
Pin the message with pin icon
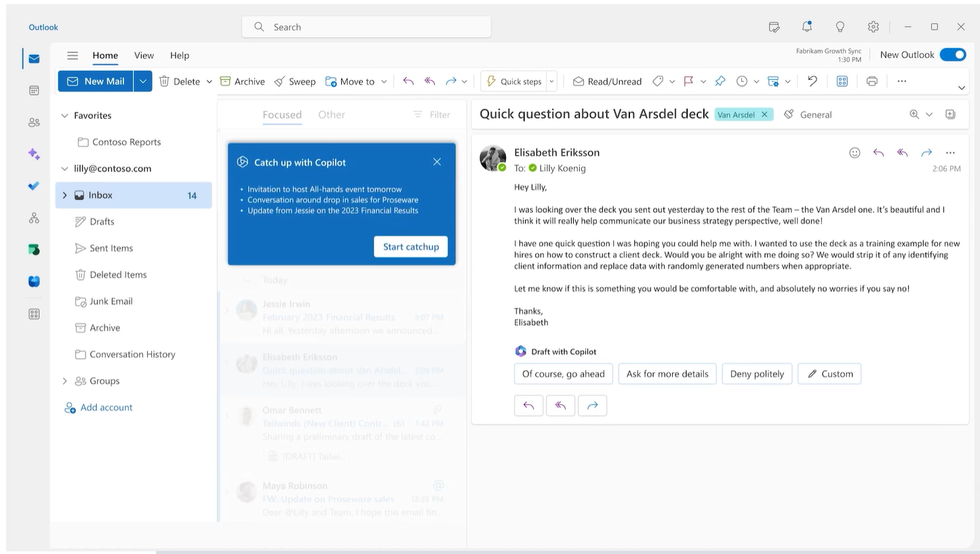[720, 81]
